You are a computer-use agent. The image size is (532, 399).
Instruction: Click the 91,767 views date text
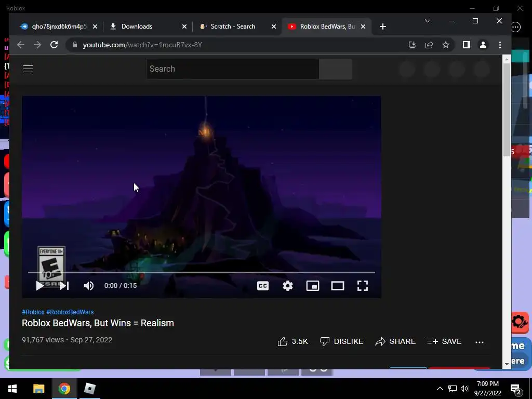click(x=67, y=340)
